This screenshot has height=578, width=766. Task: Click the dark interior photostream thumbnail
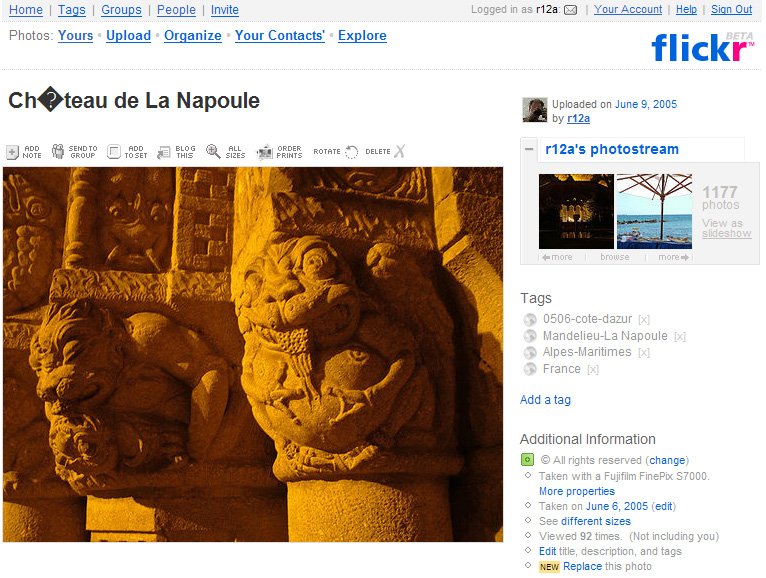[576, 210]
